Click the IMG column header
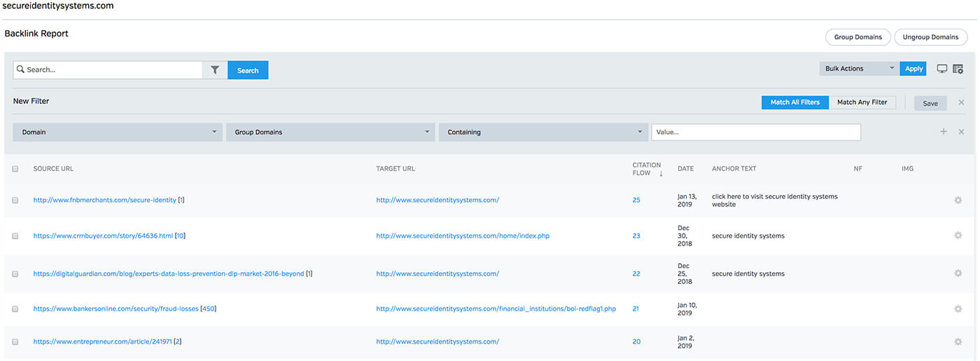Image resolution: width=980 pixels, height=361 pixels. [x=908, y=169]
